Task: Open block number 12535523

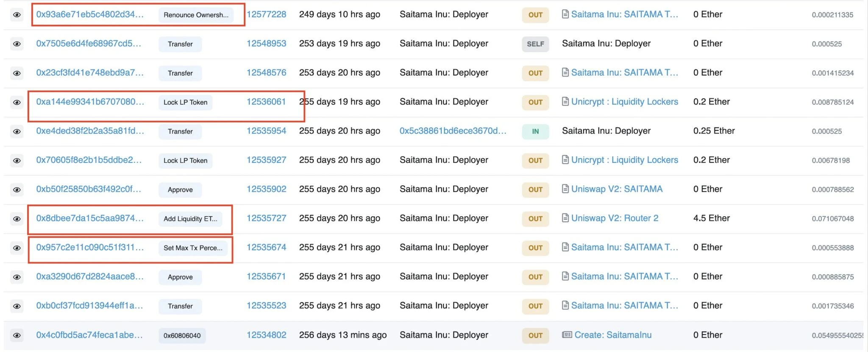Action: pyautogui.click(x=267, y=305)
